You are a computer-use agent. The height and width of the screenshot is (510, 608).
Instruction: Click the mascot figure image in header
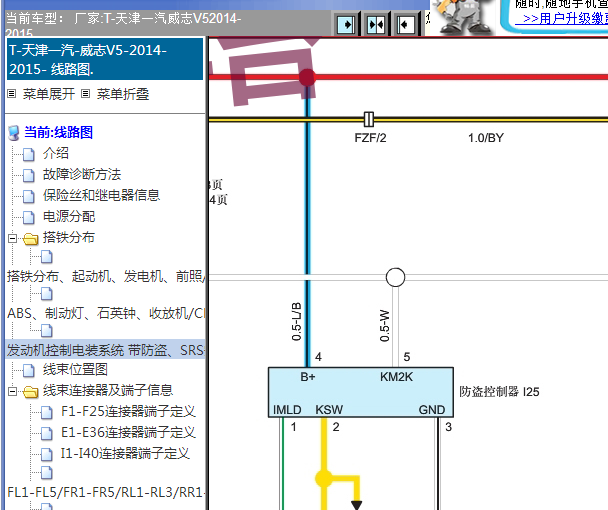point(464,17)
